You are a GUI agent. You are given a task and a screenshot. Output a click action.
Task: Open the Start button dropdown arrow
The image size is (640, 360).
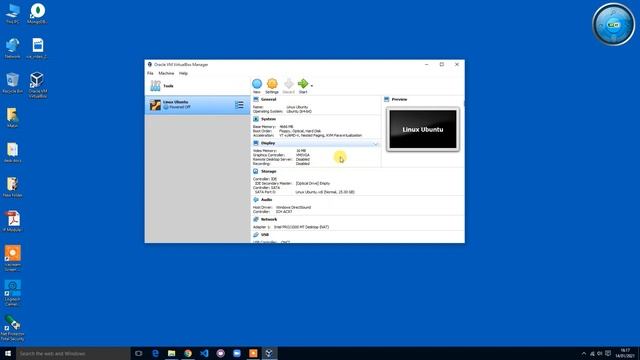point(312,86)
